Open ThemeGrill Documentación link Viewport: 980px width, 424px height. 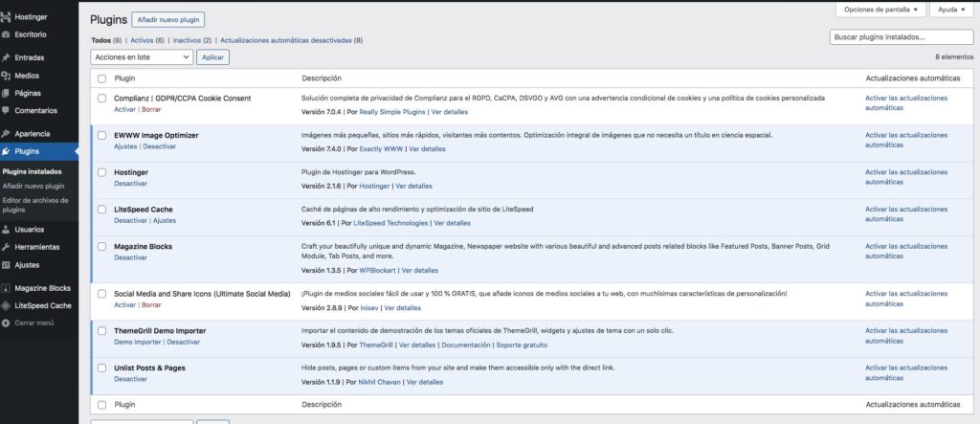466,346
